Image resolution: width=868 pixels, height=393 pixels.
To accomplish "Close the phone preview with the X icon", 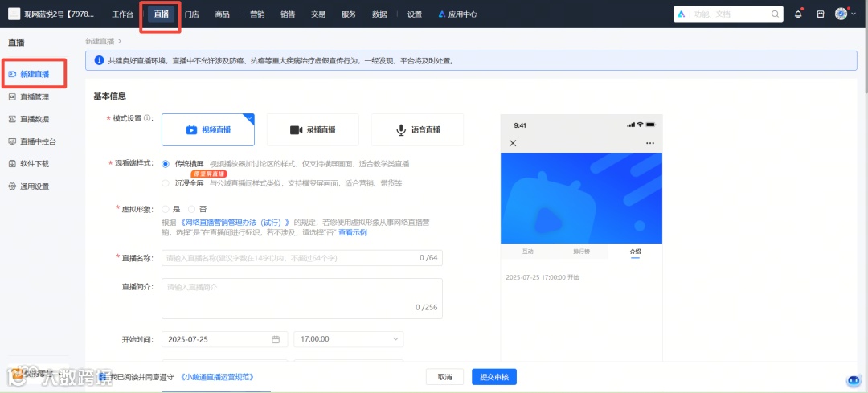I will 513,143.
